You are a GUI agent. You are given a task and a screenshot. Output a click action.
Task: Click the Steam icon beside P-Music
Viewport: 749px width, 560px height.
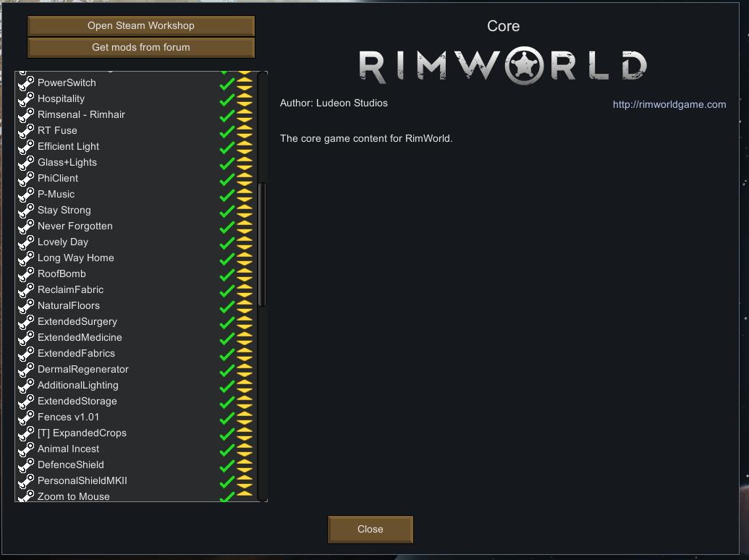tap(26, 195)
